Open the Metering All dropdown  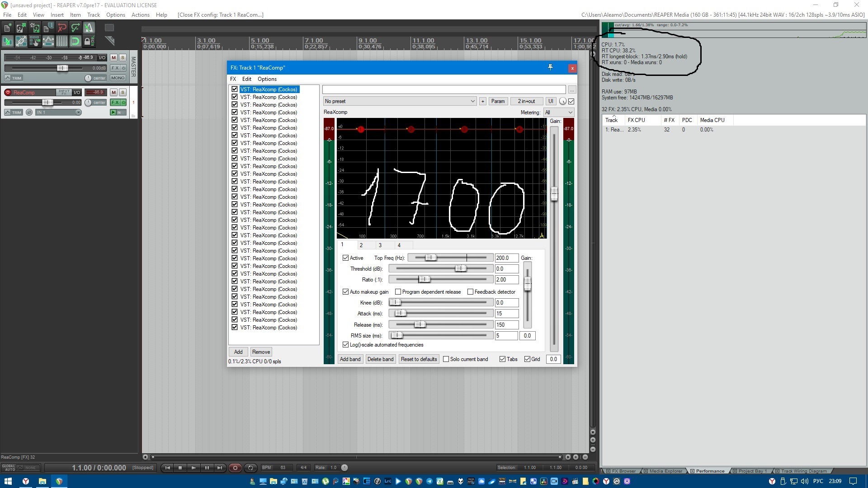click(x=559, y=113)
